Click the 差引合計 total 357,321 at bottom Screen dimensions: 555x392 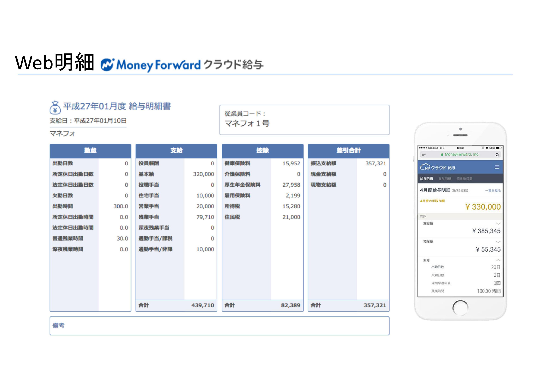375,305
